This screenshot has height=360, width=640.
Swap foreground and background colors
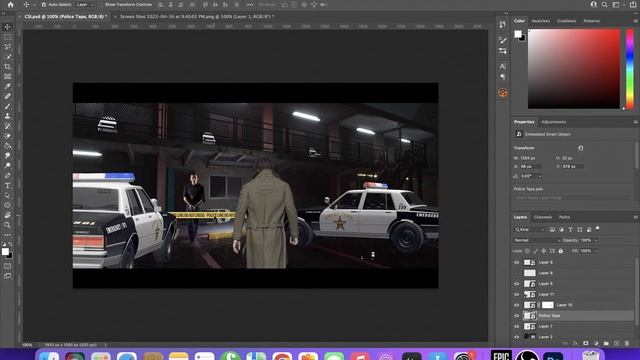(x=10, y=244)
